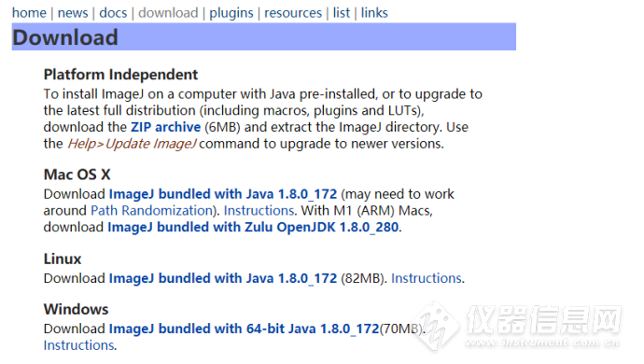The width and height of the screenshot is (644, 364).
Task: Open the Path Randomization link
Action: 150,210
